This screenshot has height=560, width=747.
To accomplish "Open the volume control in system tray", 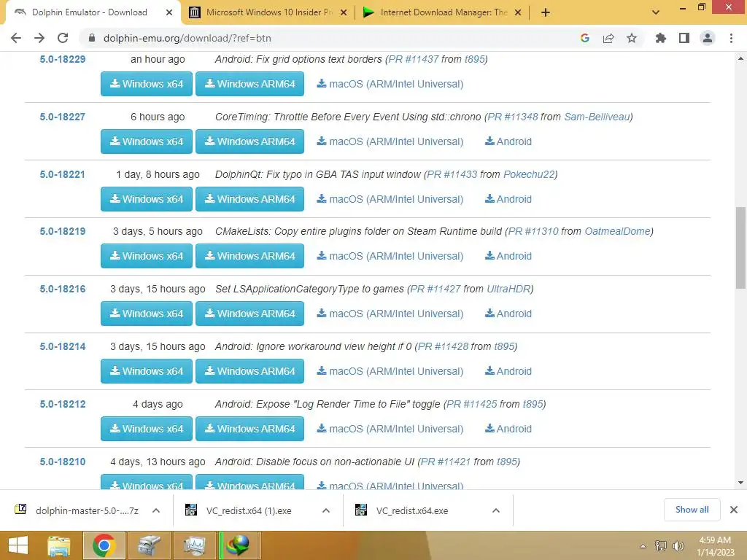I will pos(678,546).
